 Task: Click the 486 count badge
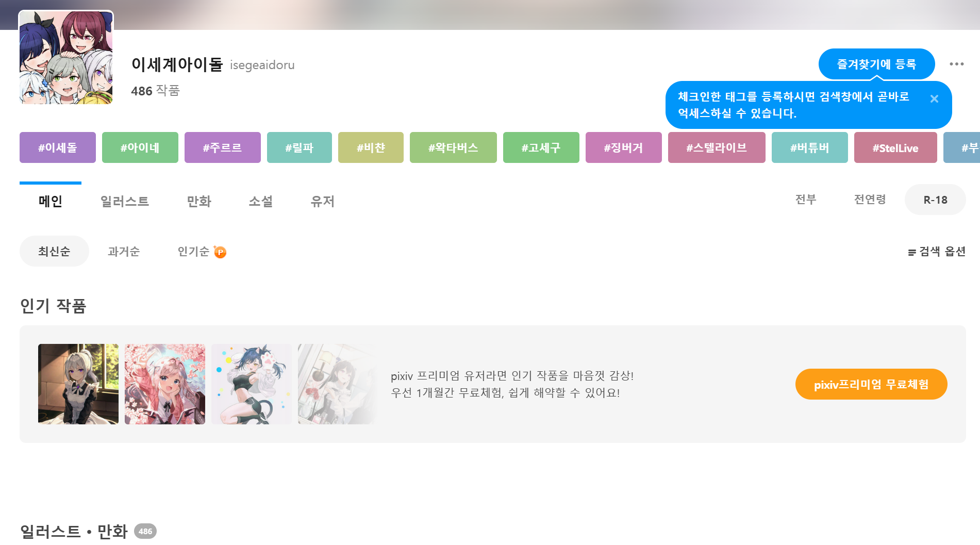click(x=145, y=532)
